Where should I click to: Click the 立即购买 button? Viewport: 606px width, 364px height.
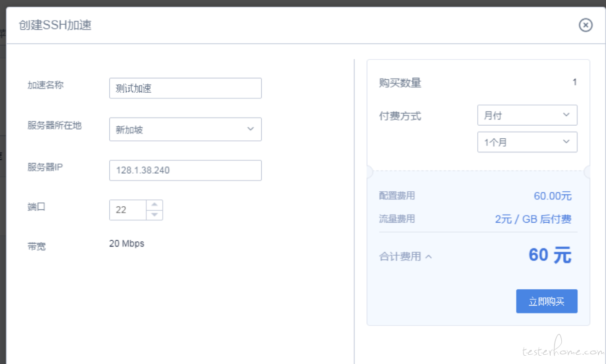[x=547, y=301]
